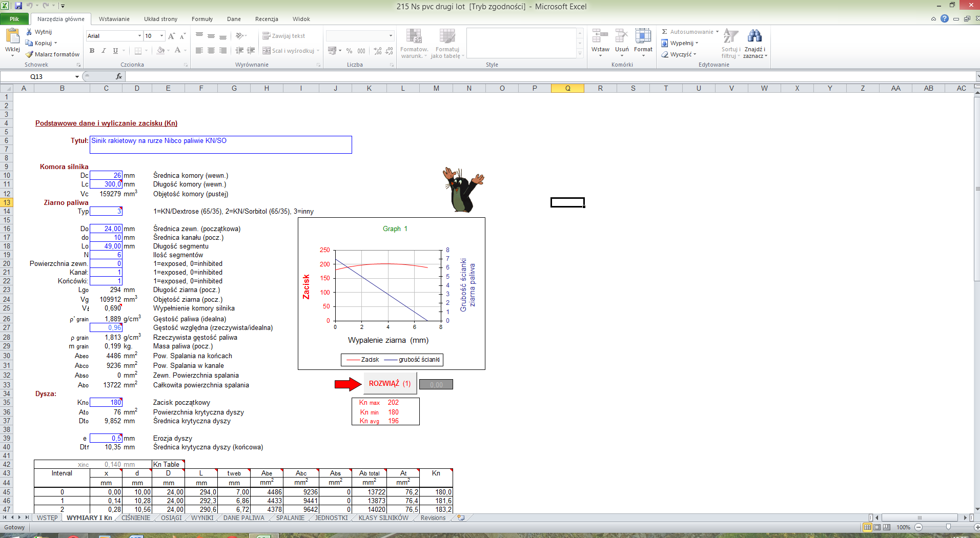
Task: Open the Formuły ribbon tab
Action: pyautogui.click(x=202, y=19)
